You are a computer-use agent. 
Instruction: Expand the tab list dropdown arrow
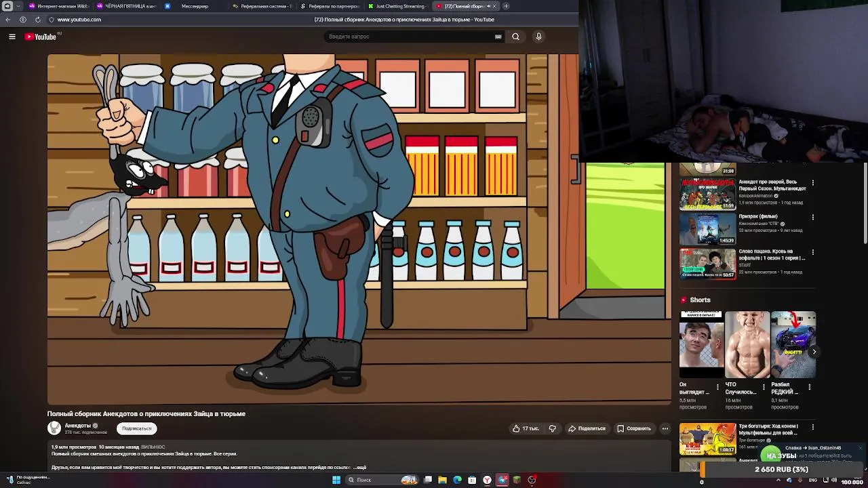[x=18, y=6]
